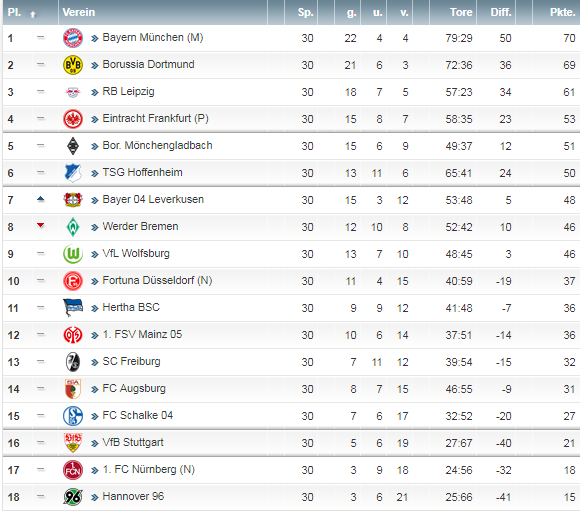Click the Bayer 04 Leverkusen crest

point(73,200)
